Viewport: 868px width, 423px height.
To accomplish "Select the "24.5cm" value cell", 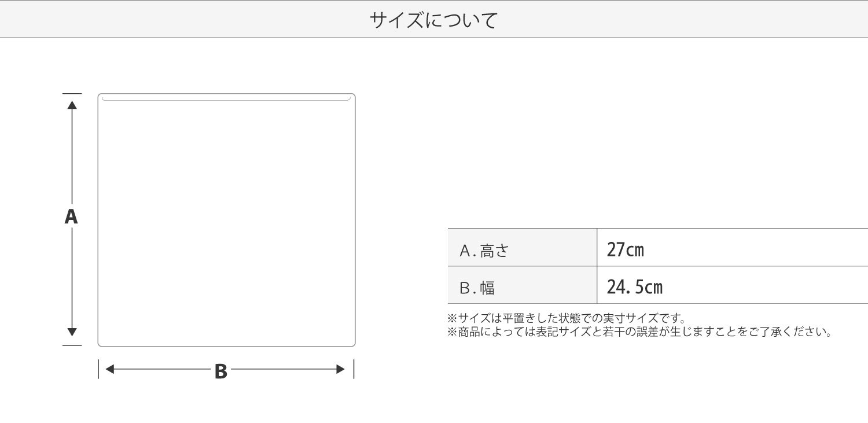I will [x=732, y=287].
